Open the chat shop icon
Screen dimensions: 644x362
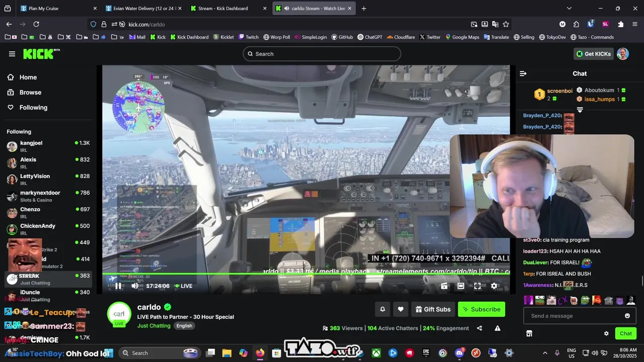529,333
